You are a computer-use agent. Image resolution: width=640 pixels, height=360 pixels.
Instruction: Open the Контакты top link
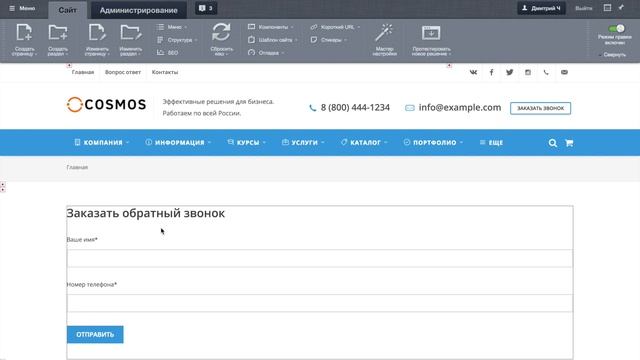click(x=165, y=72)
